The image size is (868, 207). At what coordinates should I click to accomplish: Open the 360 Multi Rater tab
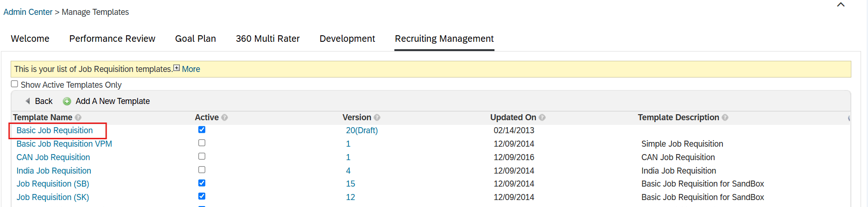[267, 39]
